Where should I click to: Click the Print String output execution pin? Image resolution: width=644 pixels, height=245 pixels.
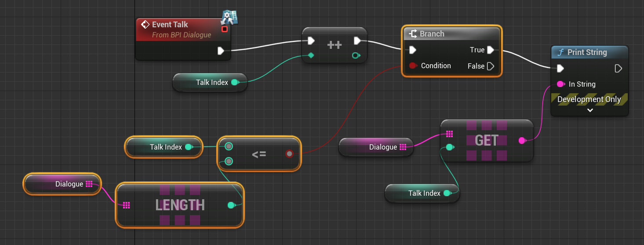click(x=618, y=68)
